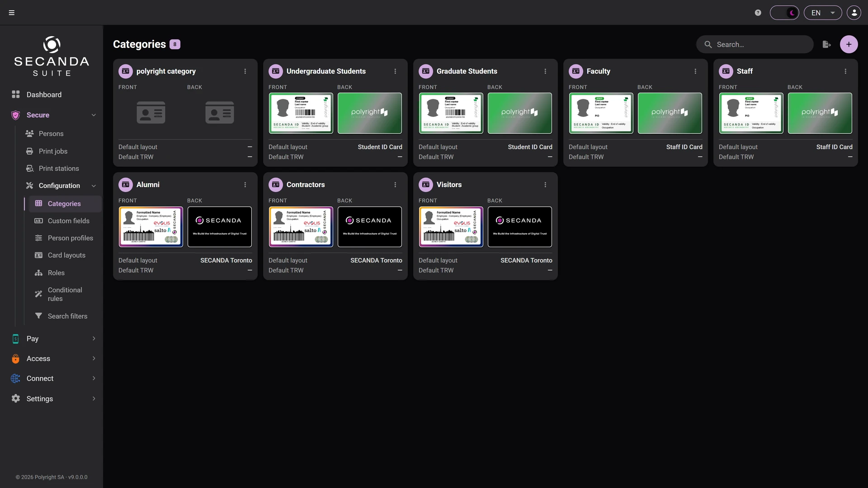Viewport: 868px width, 488px height.
Task: Click the export categories icon
Action: [826, 44]
